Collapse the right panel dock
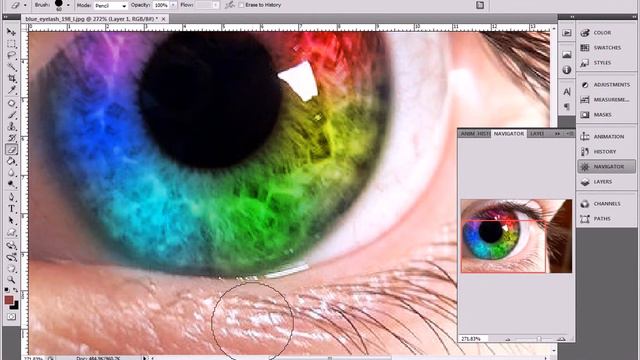Viewport: 640px width, 360px height. click(x=633, y=17)
